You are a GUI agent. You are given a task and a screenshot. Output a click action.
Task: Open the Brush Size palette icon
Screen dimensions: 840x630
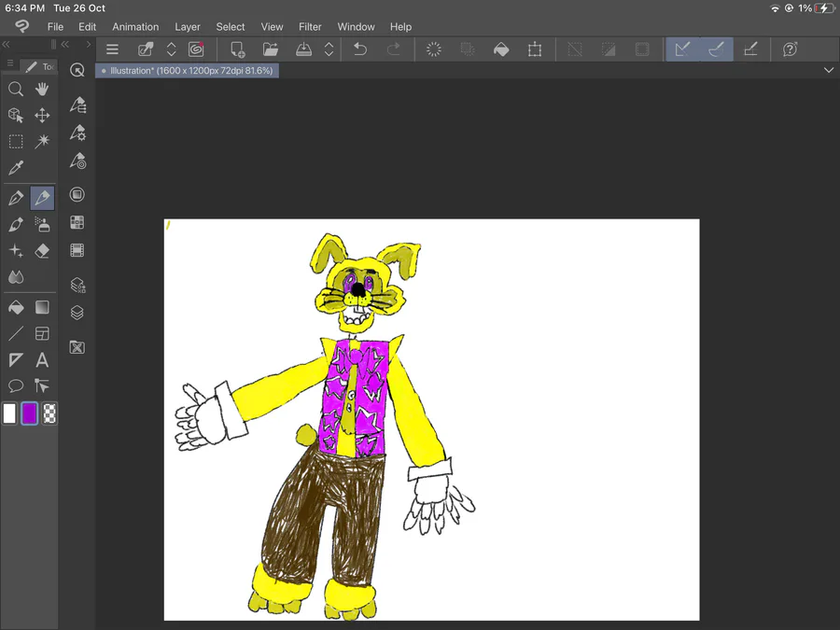tap(77, 161)
